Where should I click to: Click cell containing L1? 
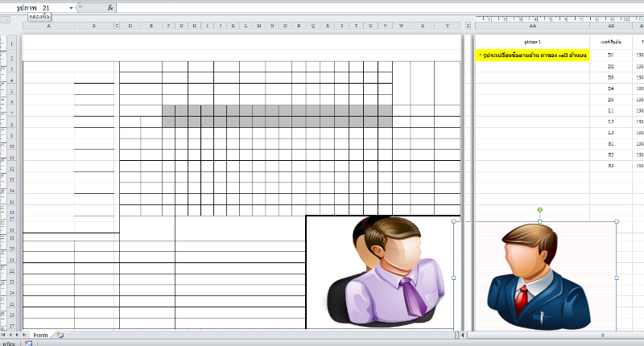(x=611, y=111)
